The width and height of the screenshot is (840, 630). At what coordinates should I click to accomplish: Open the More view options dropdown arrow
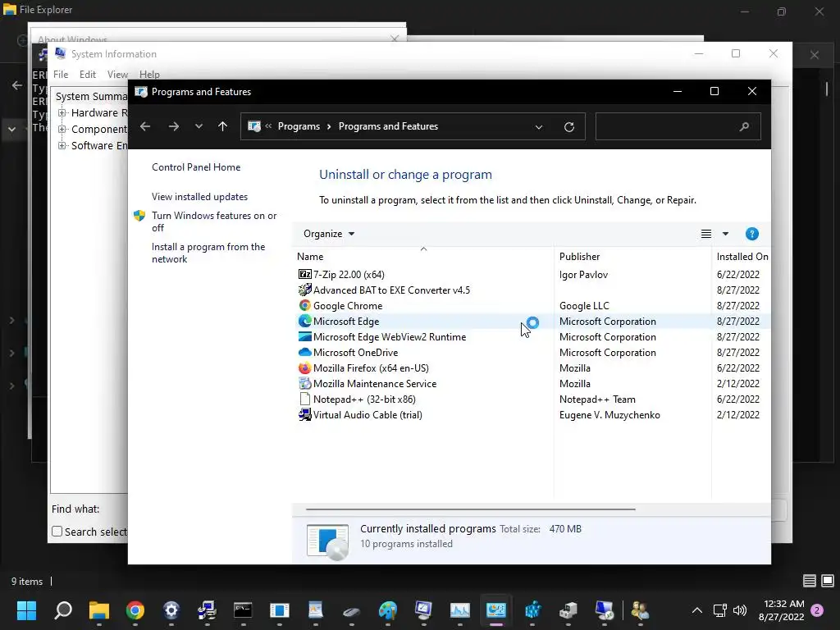tap(725, 234)
